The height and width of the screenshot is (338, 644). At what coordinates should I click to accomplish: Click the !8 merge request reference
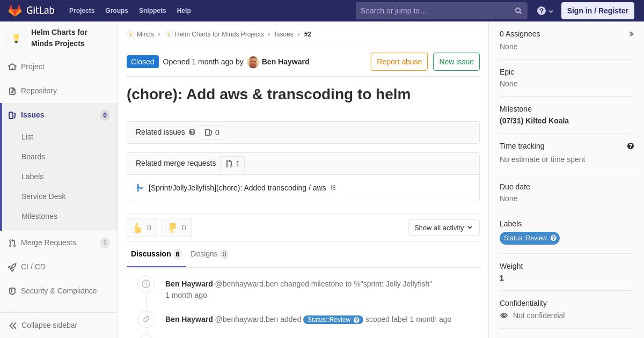pyautogui.click(x=333, y=188)
